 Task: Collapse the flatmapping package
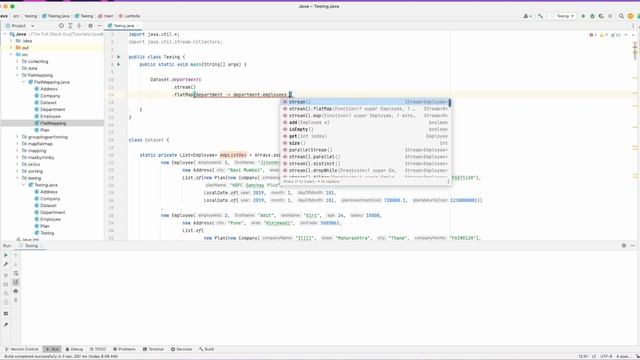(17, 75)
